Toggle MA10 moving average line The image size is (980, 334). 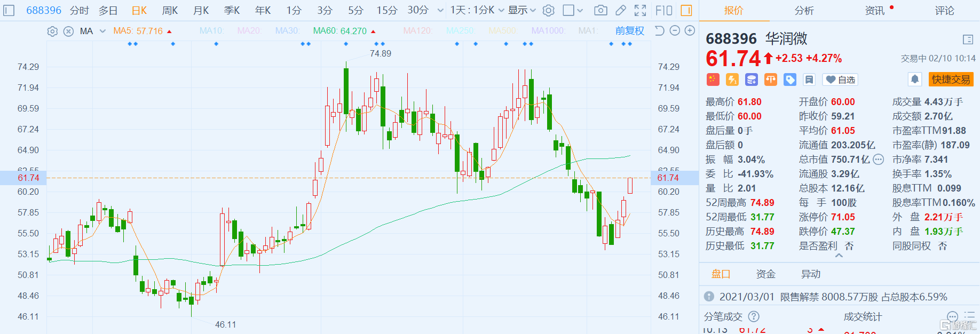click(x=212, y=31)
